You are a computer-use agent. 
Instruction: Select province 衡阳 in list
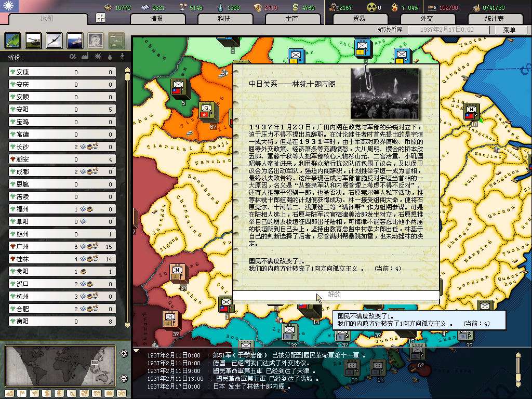tap(62, 321)
